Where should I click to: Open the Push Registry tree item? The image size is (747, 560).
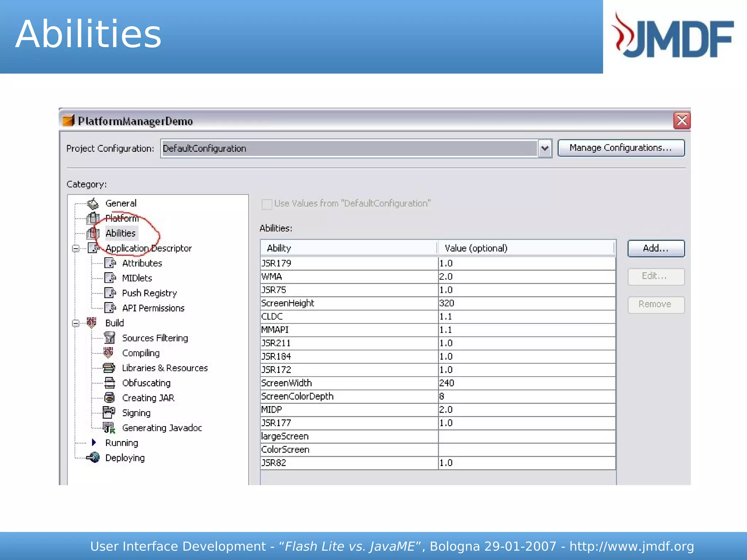click(x=150, y=293)
